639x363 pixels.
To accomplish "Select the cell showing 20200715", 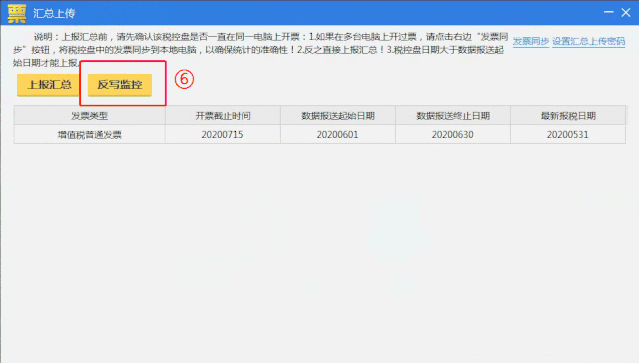I will click(223, 134).
